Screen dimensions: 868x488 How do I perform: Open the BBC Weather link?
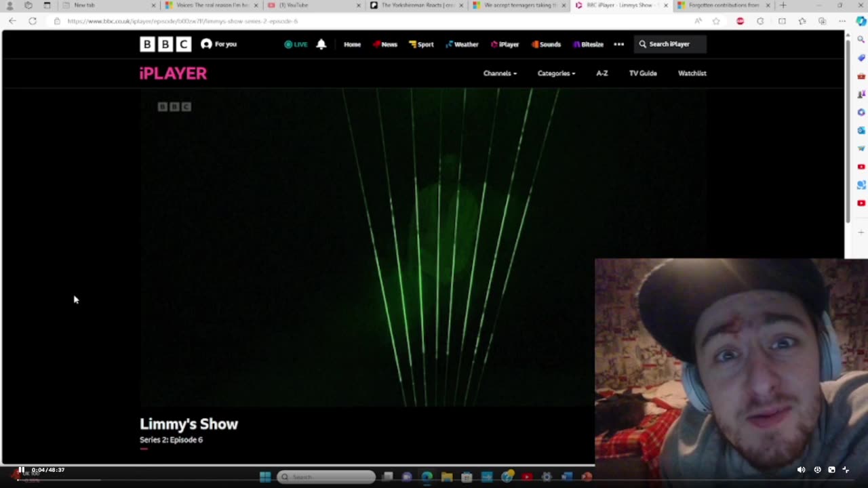(x=462, y=44)
